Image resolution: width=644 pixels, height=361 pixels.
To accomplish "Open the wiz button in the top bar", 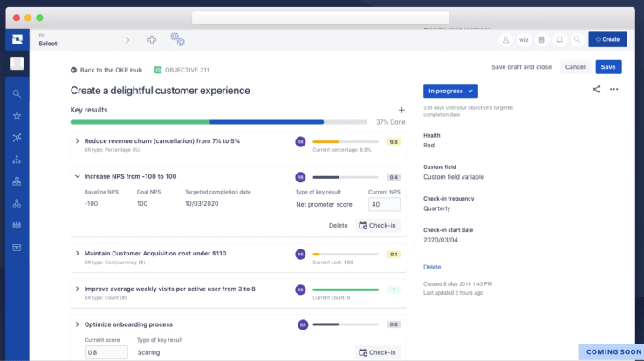I will click(524, 39).
